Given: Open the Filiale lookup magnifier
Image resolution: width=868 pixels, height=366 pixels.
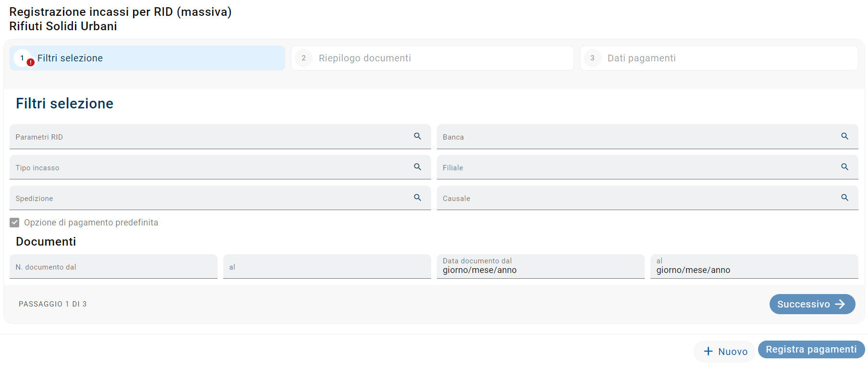Looking at the screenshot, I should click(x=844, y=167).
